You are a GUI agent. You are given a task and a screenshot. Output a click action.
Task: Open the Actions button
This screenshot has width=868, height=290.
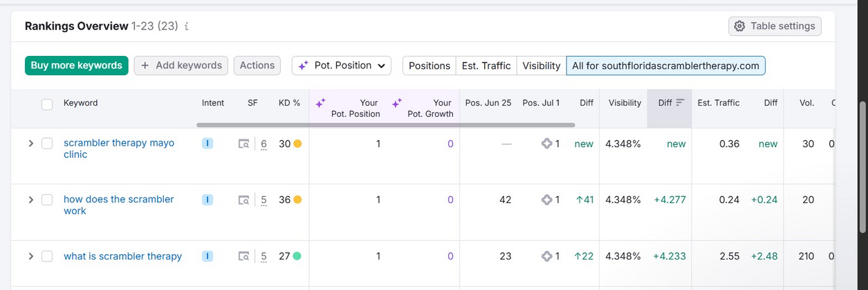coord(257,66)
